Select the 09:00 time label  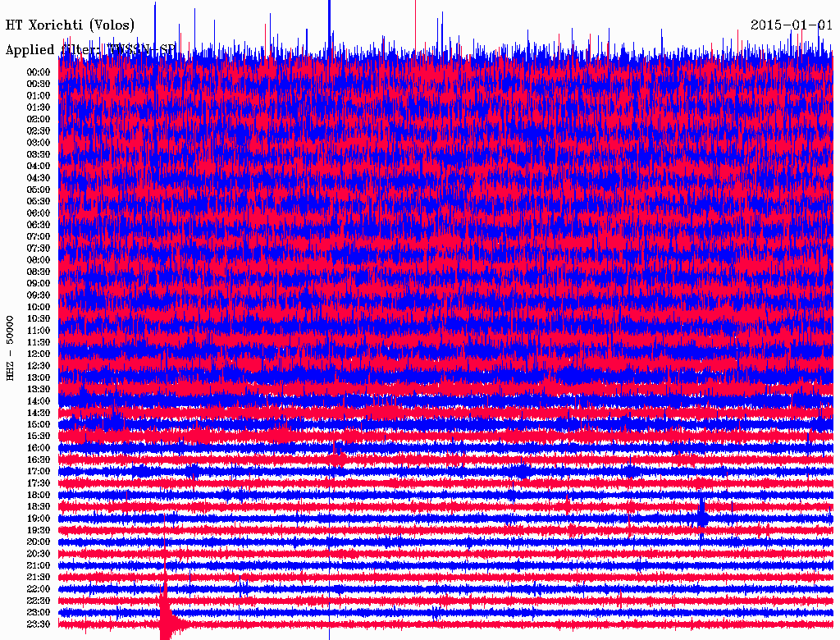(39, 284)
